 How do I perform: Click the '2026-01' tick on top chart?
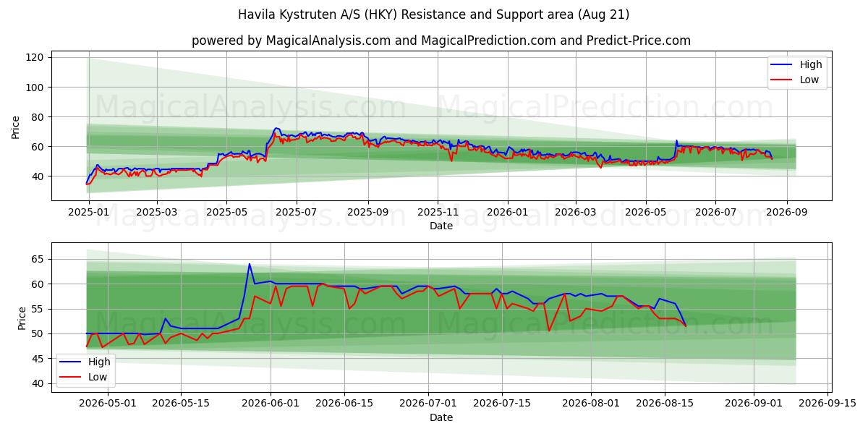pyautogui.click(x=507, y=213)
